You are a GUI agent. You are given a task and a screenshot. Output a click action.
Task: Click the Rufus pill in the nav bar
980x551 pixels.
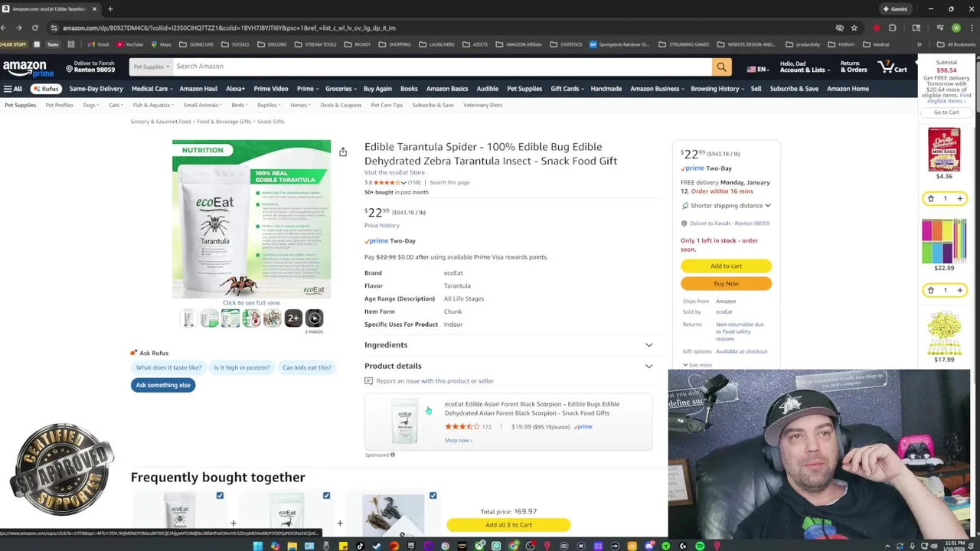coord(46,89)
